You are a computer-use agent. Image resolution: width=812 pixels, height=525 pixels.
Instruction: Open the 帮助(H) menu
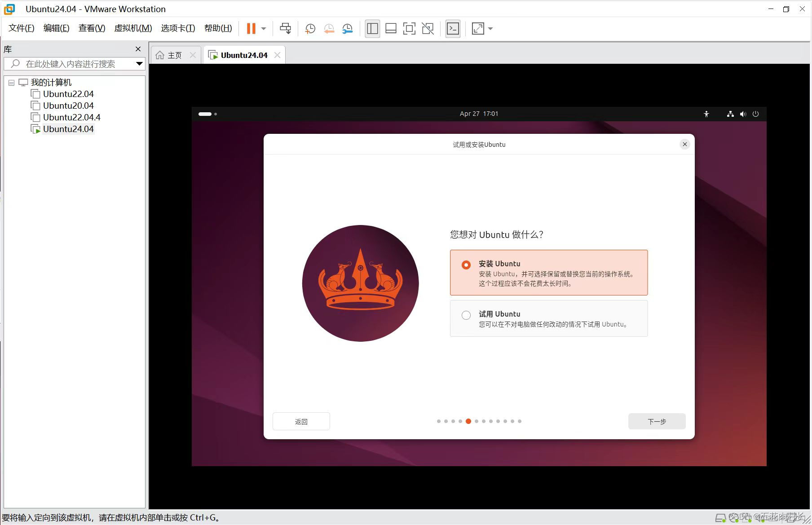pos(218,28)
